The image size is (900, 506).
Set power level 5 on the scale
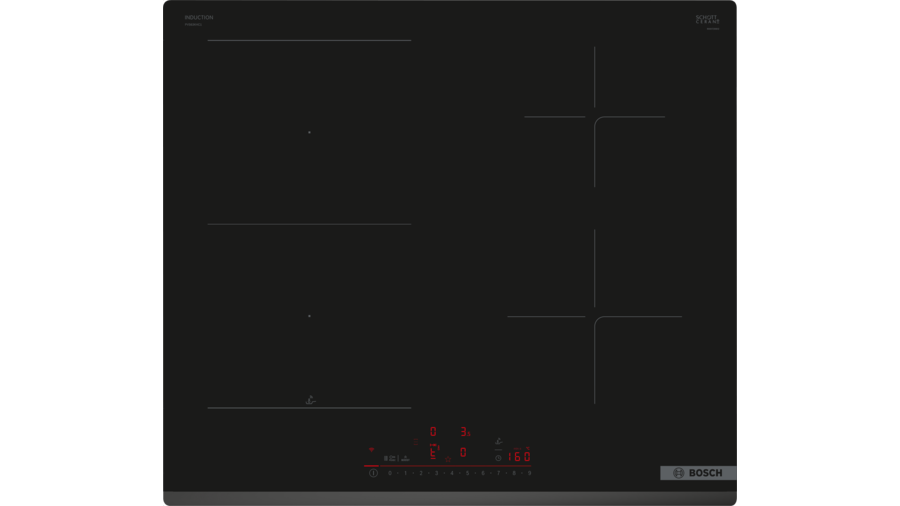coord(467,473)
